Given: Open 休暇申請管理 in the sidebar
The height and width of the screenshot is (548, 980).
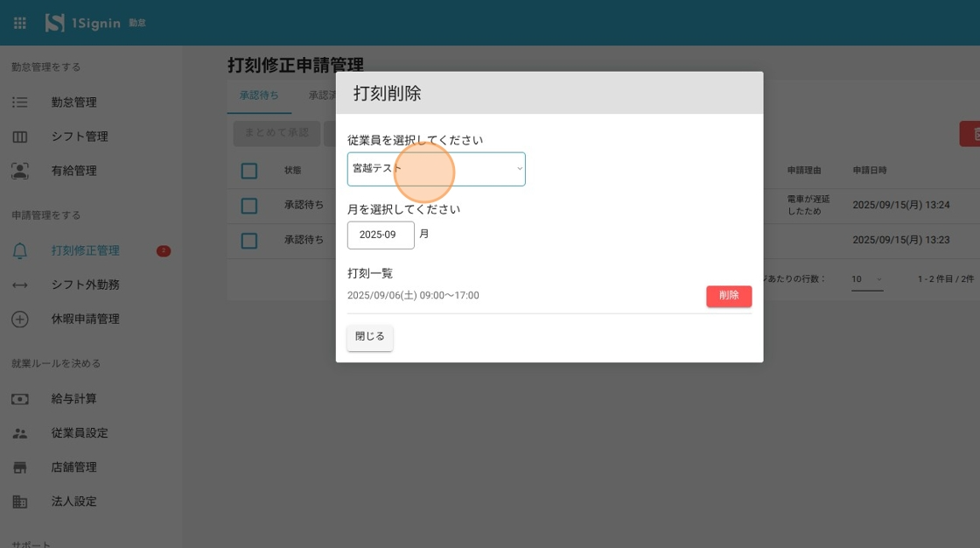Looking at the screenshot, I should click(x=85, y=319).
